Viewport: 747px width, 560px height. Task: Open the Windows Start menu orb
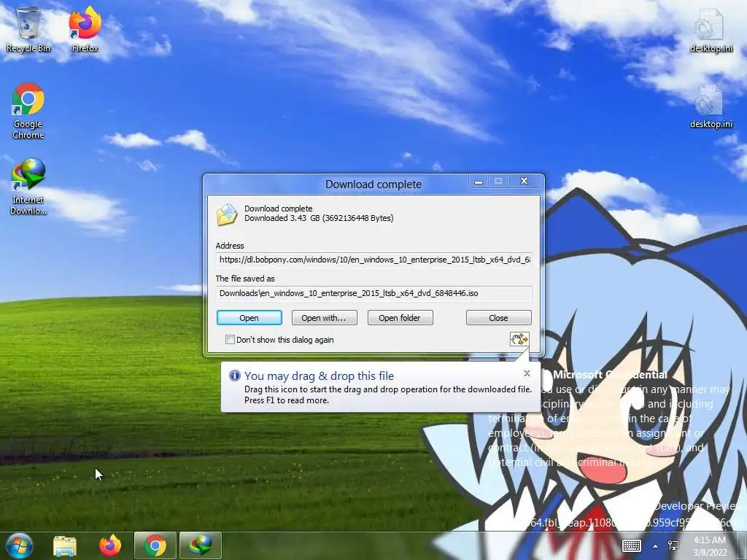click(20, 545)
